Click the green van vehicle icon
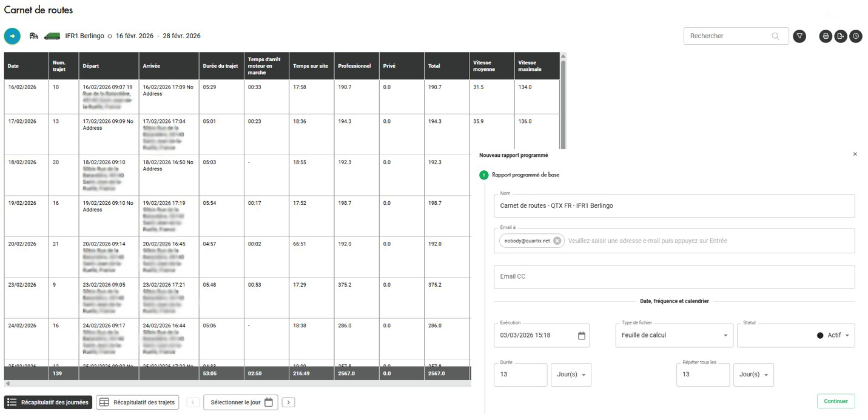The height and width of the screenshot is (420, 868). tap(52, 36)
